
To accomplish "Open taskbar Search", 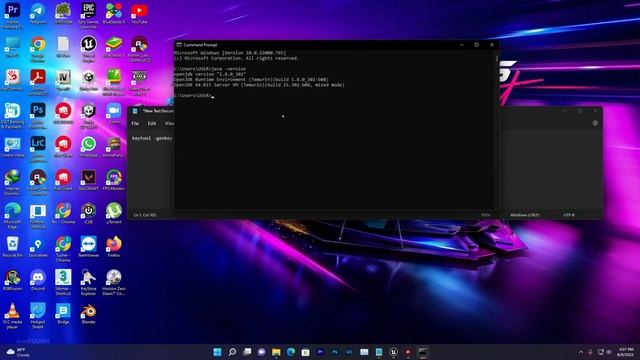I will (232, 352).
